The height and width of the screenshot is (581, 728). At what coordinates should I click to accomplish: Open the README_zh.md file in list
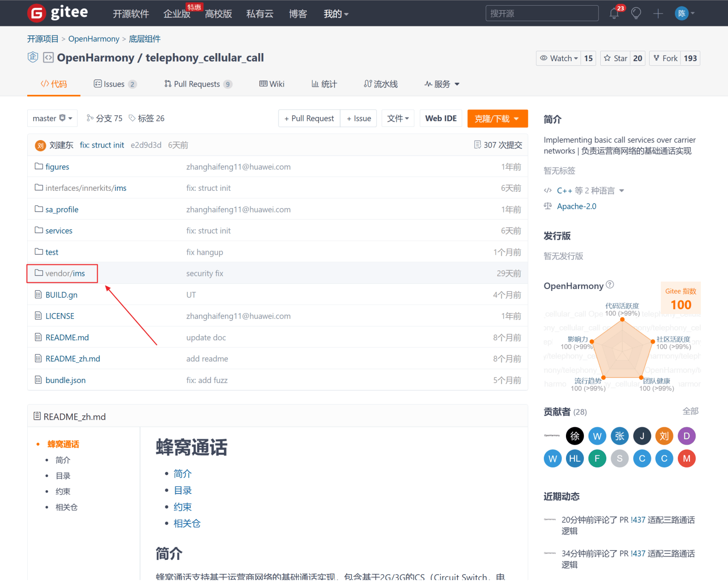[x=73, y=359]
